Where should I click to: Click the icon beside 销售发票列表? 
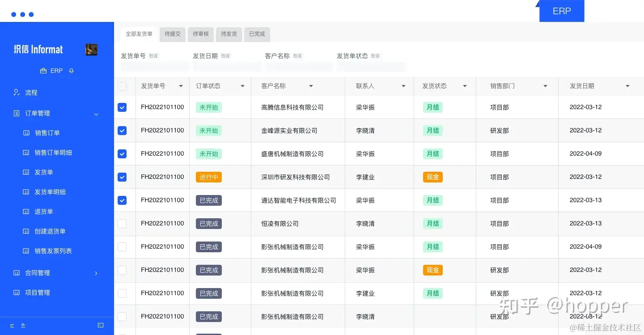tap(26, 251)
